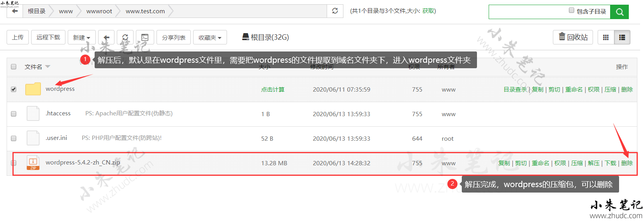Click the back arrow beside the path breadcrumb
The height and width of the screenshot is (221, 644).
pyautogui.click(x=15, y=11)
